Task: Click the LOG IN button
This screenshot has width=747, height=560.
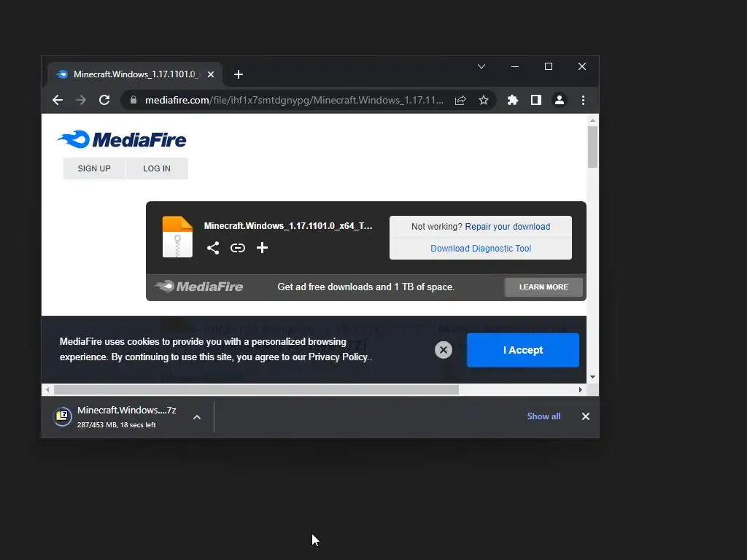Action: (157, 168)
